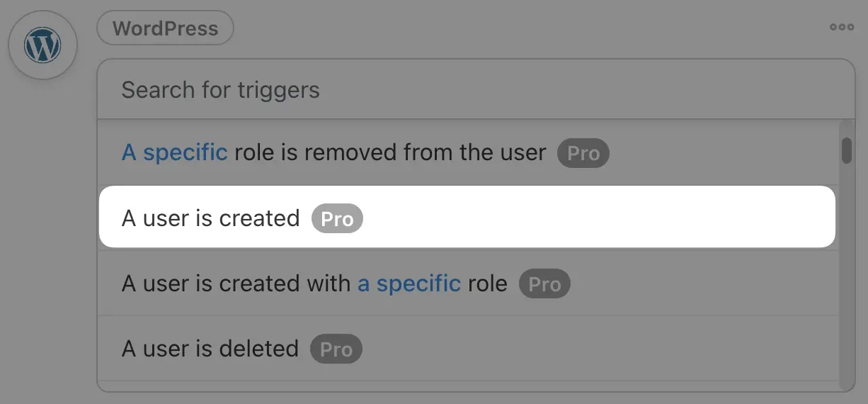Click scrollbar track below the thumb

[846, 284]
